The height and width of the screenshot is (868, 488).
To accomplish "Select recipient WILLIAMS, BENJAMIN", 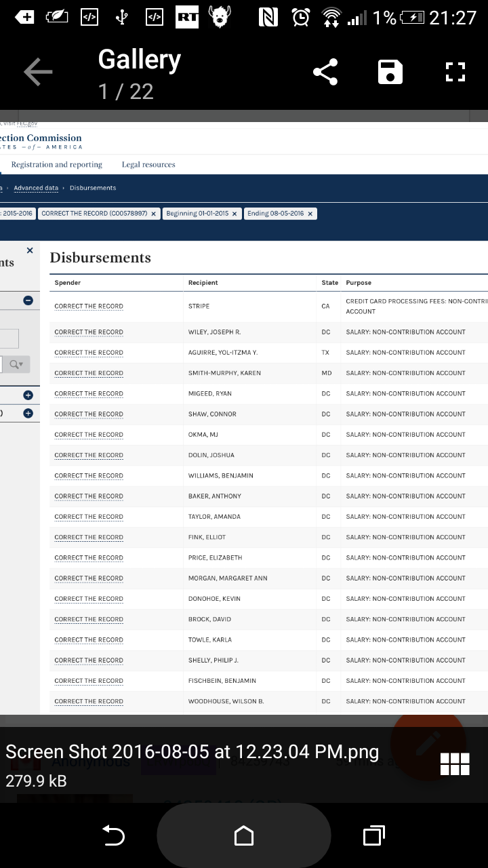I will (221, 475).
